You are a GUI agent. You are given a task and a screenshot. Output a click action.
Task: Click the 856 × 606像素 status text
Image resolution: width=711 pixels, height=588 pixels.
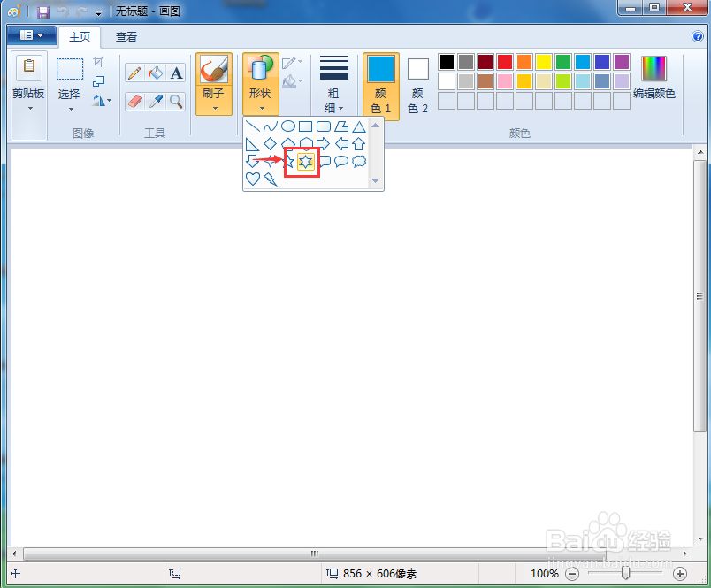(379, 574)
